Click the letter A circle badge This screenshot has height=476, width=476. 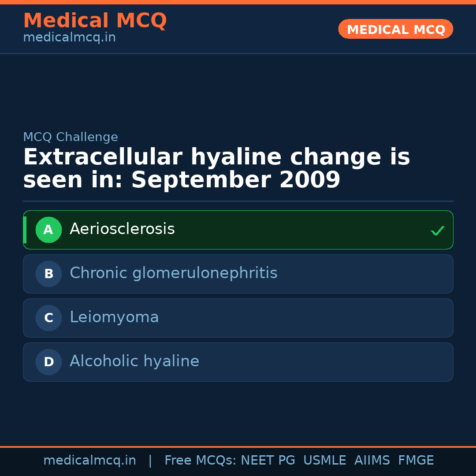(x=48, y=230)
